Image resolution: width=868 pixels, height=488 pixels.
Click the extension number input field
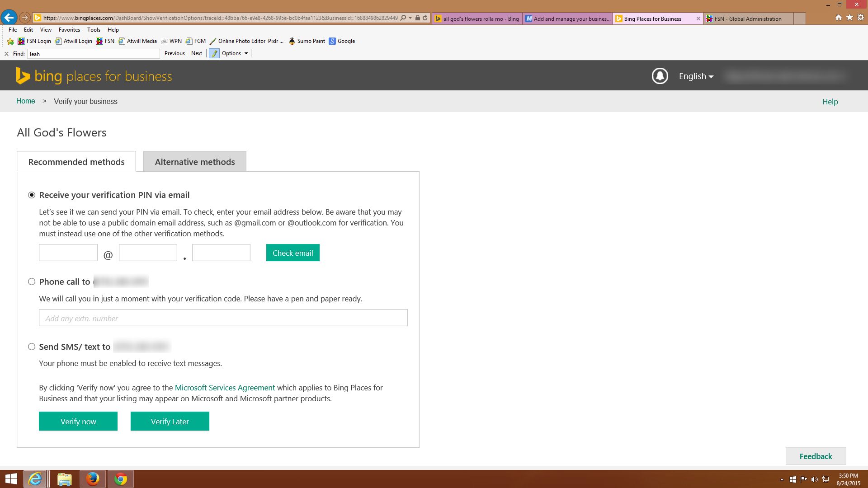223,318
